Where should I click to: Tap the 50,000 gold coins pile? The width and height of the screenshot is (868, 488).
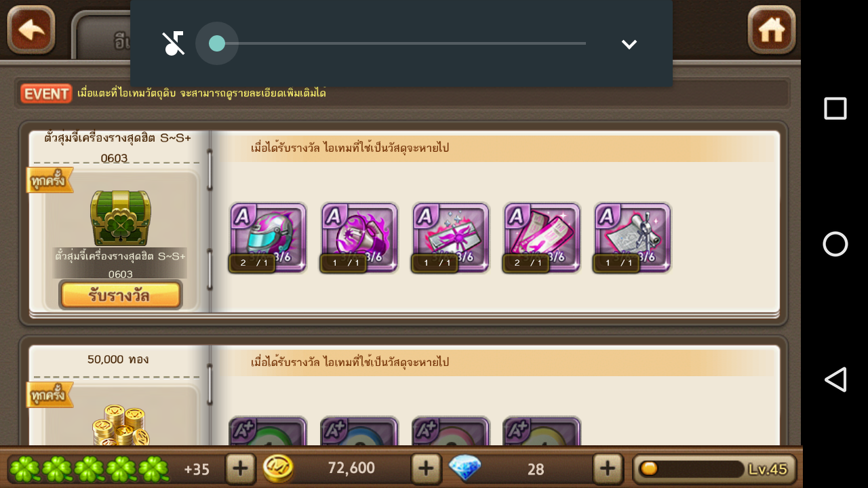pyautogui.click(x=121, y=424)
